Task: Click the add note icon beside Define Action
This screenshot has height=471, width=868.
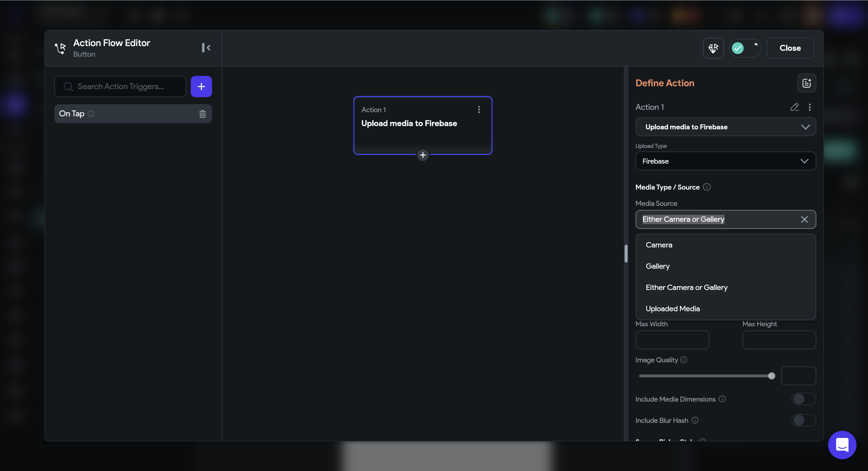Action: 806,83
